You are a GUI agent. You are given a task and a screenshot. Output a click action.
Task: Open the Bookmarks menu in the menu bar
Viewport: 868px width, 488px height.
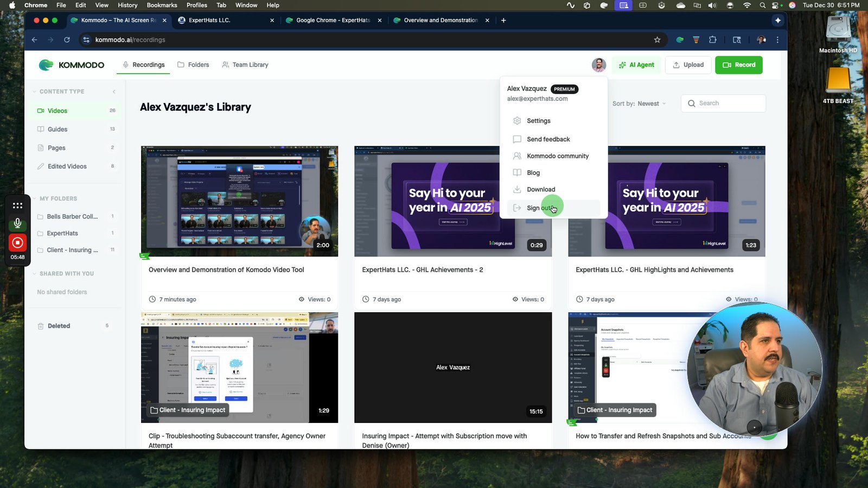click(162, 5)
